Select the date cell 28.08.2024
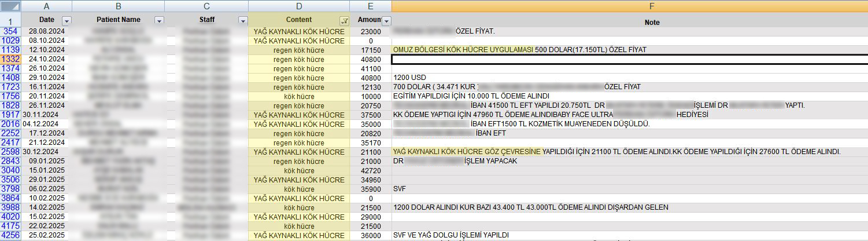This screenshot has height=241, width=868. 46,31
